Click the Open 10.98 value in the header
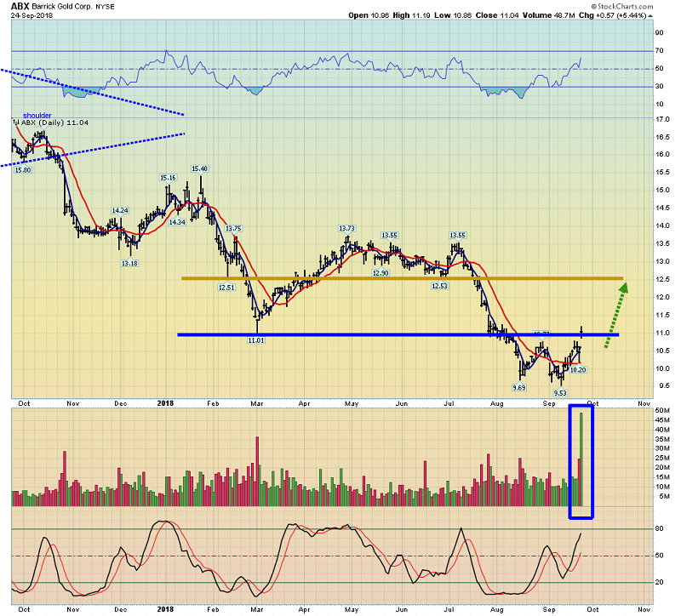This screenshot has width=681, height=616. pos(368,15)
